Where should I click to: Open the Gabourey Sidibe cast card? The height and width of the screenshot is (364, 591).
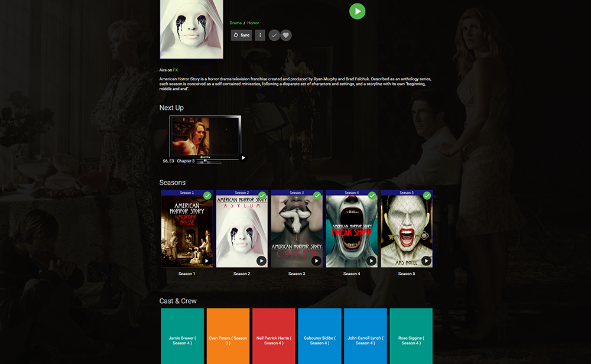tap(320, 336)
